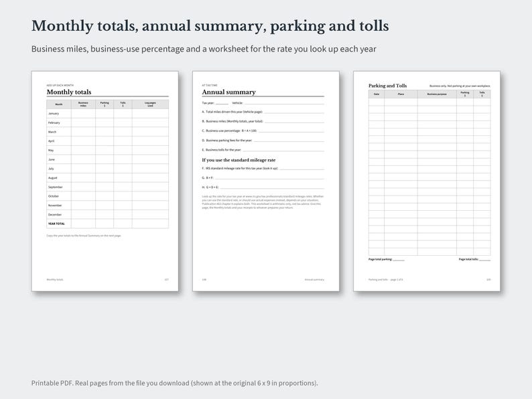Click line 'A. Total miles driven this year'
Image resolution: width=532 pixels, height=399 pixels.
coord(263,112)
